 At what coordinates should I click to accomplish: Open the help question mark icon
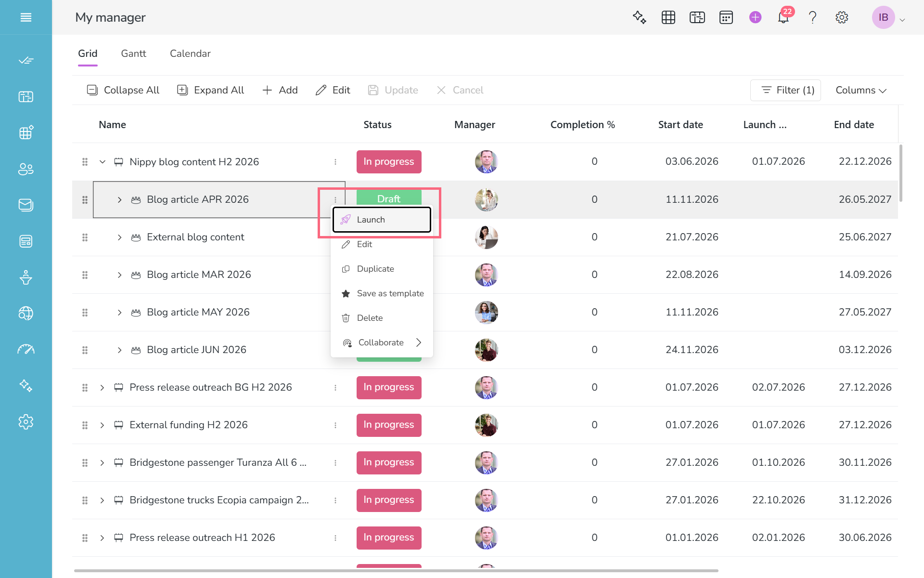[813, 17]
